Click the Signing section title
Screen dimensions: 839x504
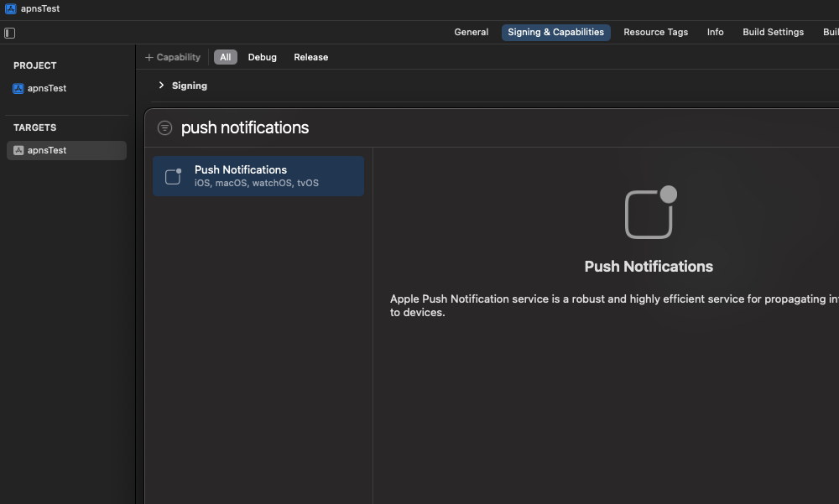[x=190, y=86]
